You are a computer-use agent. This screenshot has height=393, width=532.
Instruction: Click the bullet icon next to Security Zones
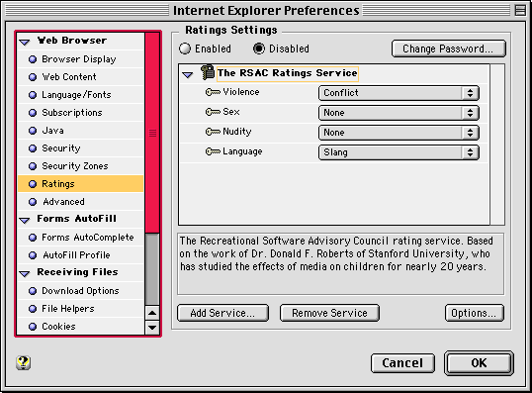click(x=33, y=166)
